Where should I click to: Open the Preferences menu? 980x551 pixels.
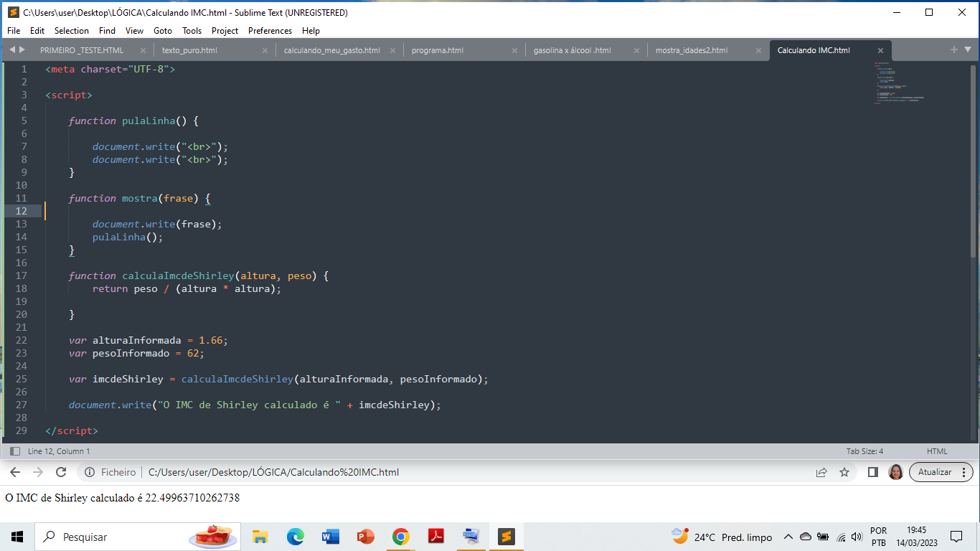270,31
